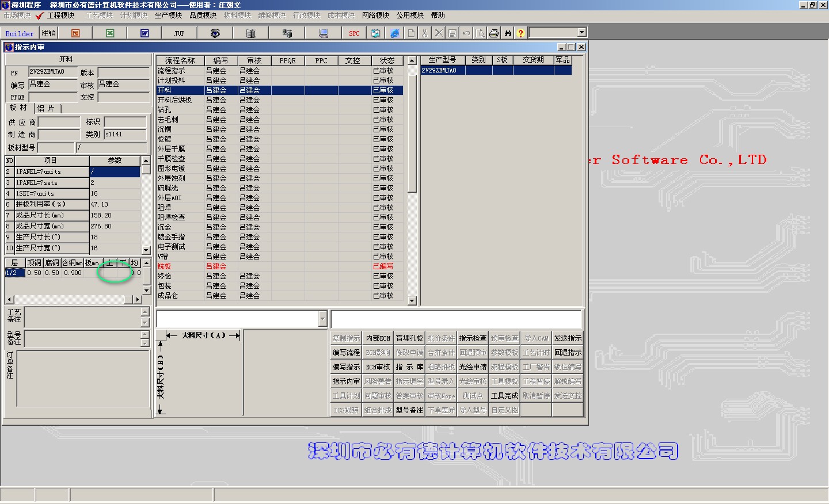
Task: Click the 内部ECN button
Action: point(378,338)
